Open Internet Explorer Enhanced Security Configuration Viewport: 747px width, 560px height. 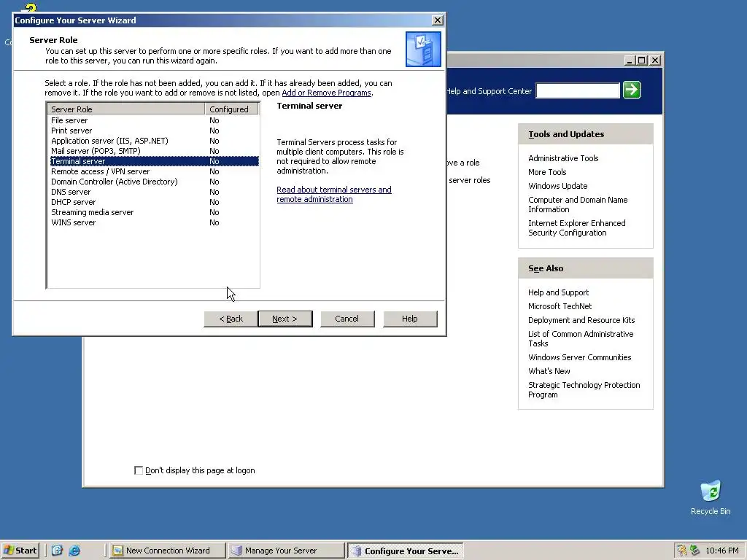[576, 228]
